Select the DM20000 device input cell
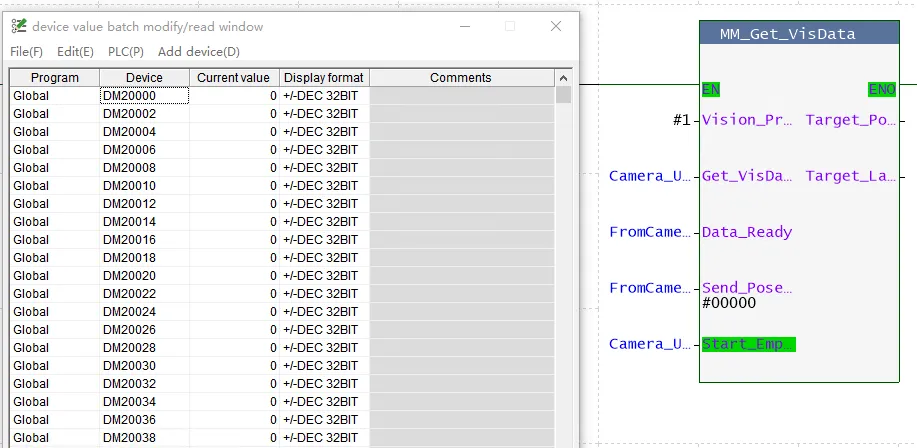Image resolution: width=917 pixels, height=448 pixels. click(x=144, y=96)
